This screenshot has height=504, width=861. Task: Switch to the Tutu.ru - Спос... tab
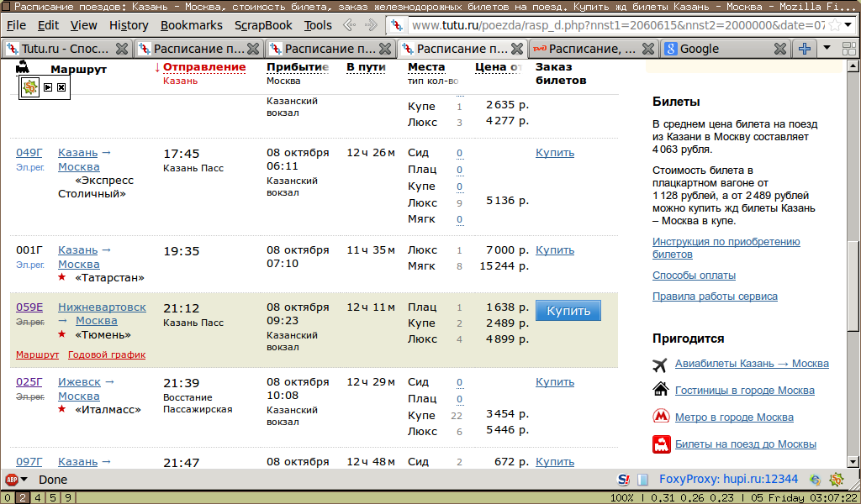click(x=66, y=49)
